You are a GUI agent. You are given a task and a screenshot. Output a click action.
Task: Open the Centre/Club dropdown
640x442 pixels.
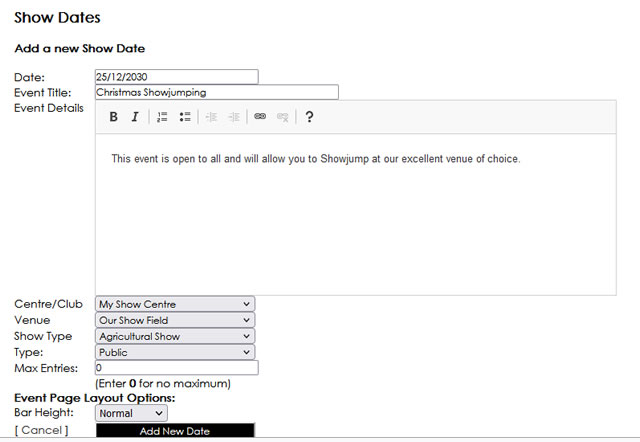(x=175, y=304)
